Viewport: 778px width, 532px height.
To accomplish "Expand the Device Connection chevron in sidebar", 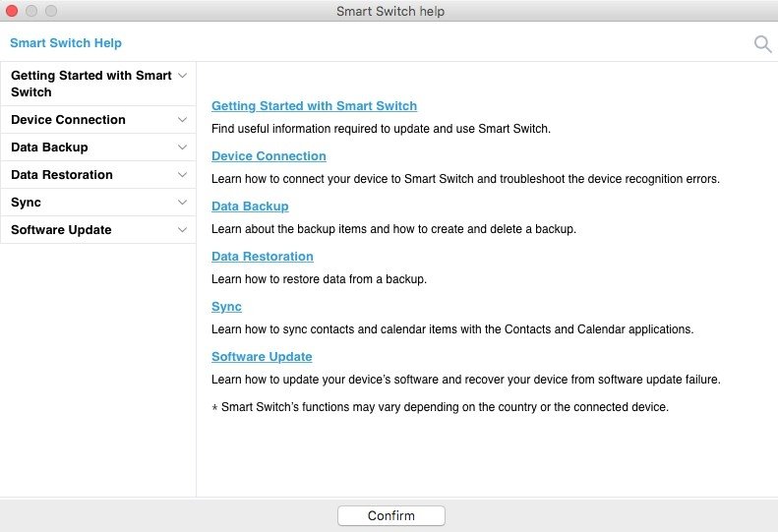I will point(182,120).
